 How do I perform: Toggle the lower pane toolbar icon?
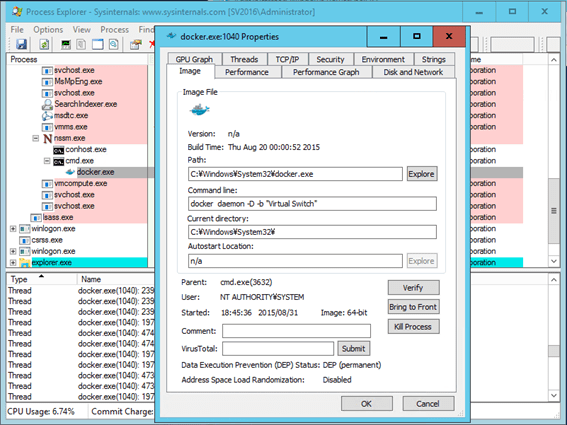point(98,44)
